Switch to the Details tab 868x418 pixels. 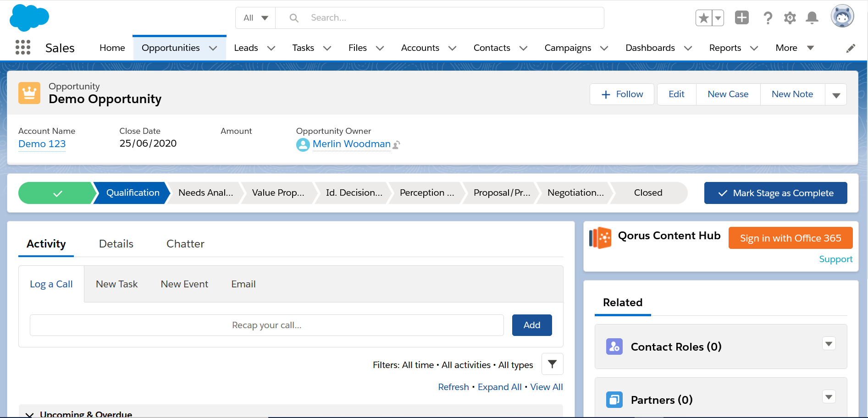[x=116, y=244]
